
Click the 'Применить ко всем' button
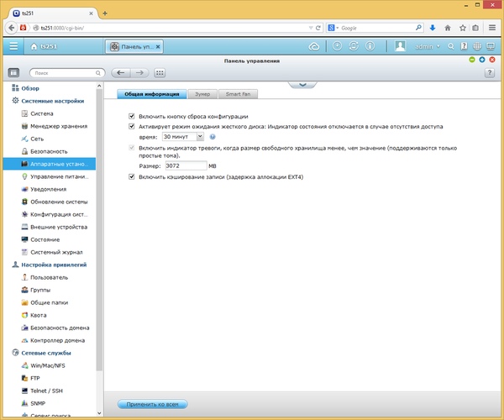(152, 404)
